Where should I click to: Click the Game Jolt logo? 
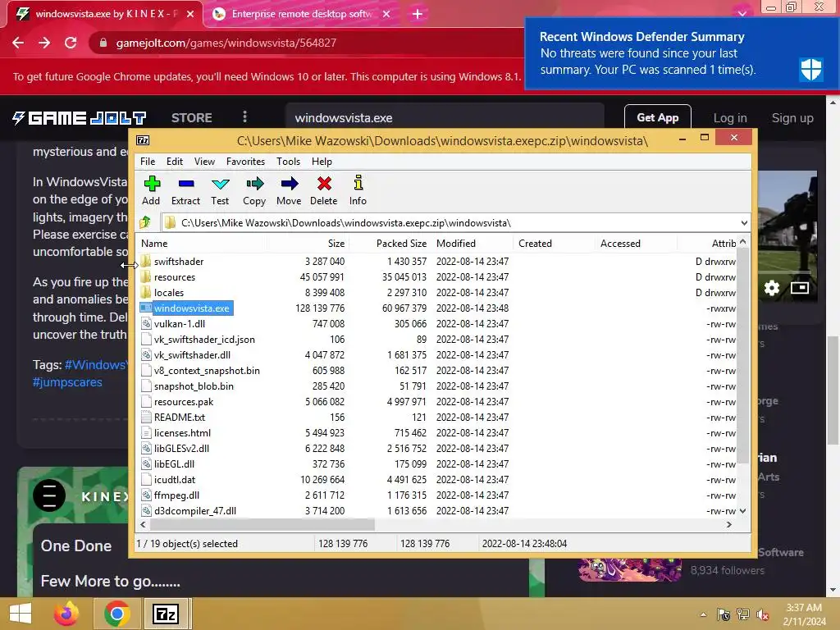80,118
